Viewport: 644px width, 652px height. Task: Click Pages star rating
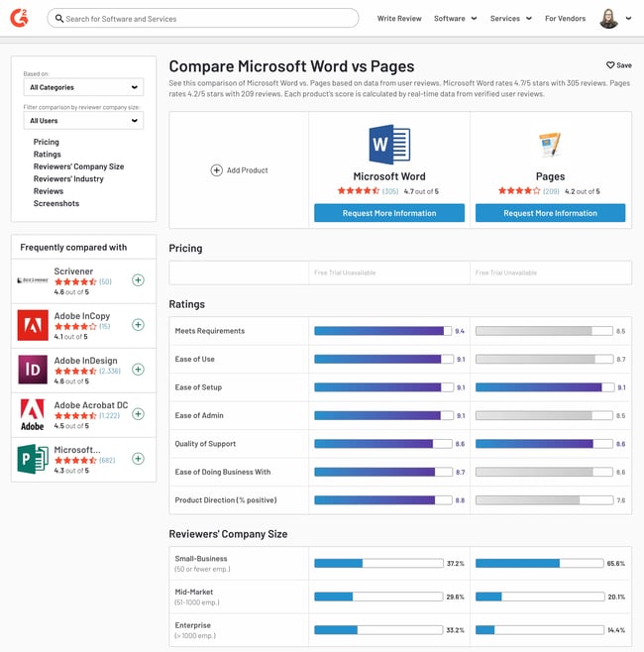pos(519,191)
